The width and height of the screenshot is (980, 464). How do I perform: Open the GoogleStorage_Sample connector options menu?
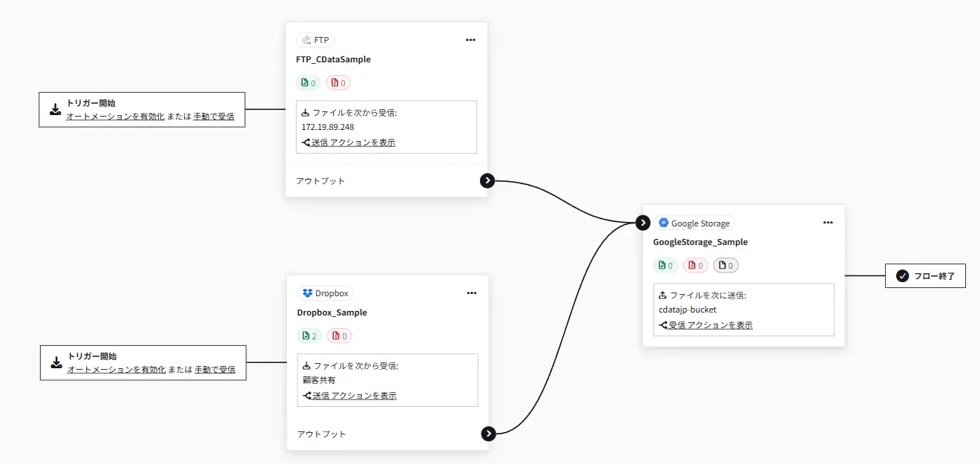tap(828, 223)
